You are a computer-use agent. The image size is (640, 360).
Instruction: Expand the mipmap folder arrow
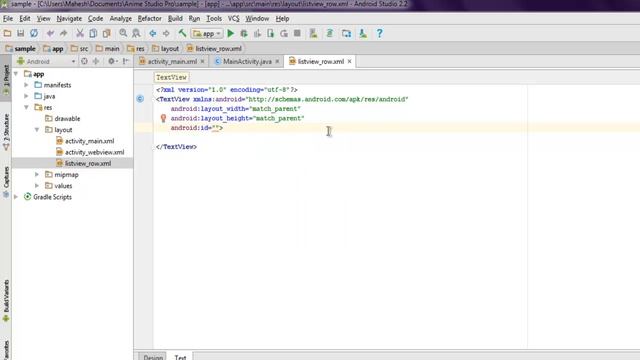[37, 174]
